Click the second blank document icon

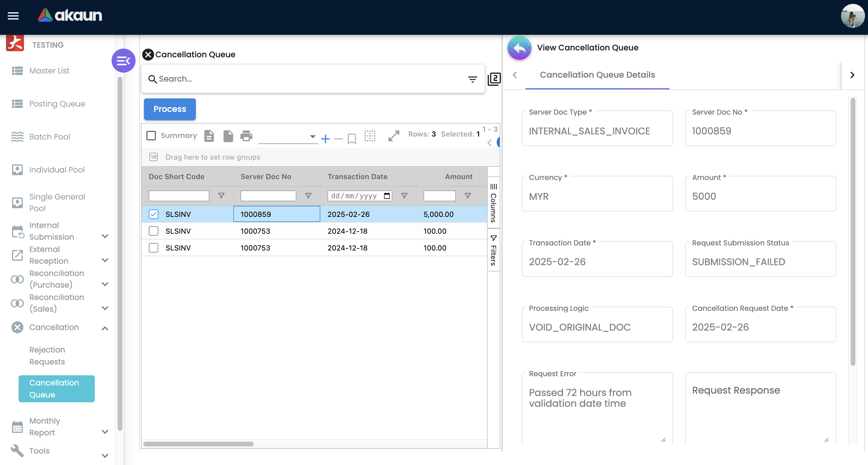tap(228, 136)
